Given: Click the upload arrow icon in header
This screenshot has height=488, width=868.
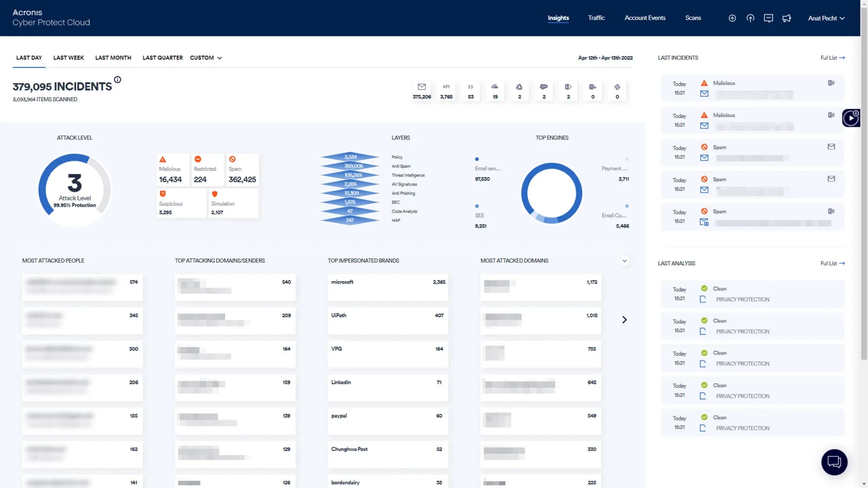Looking at the screenshot, I should click(x=750, y=18).
